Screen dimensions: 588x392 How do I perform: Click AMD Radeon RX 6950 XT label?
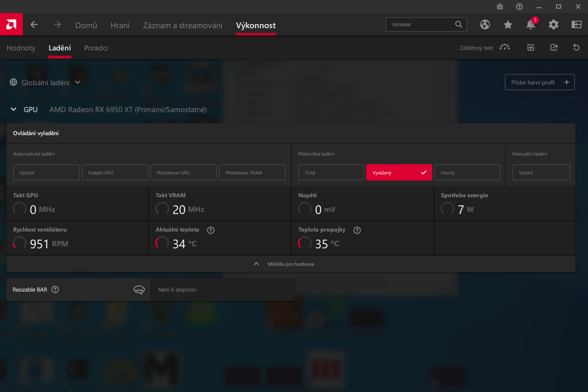(128, 109)
